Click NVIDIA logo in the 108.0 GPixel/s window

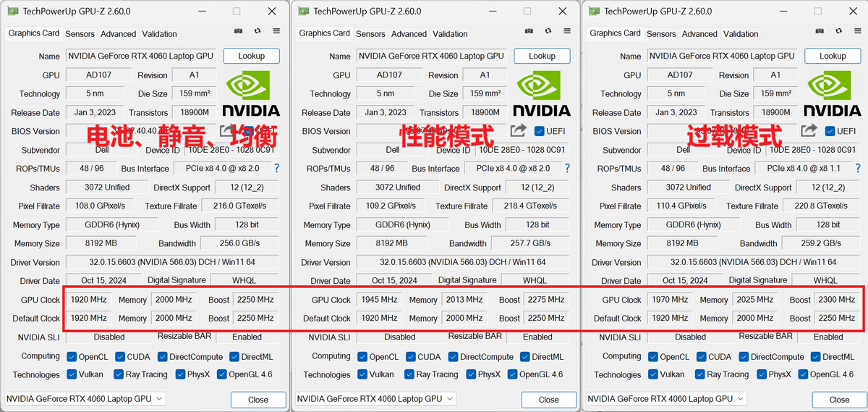click(x=251, y=93)
